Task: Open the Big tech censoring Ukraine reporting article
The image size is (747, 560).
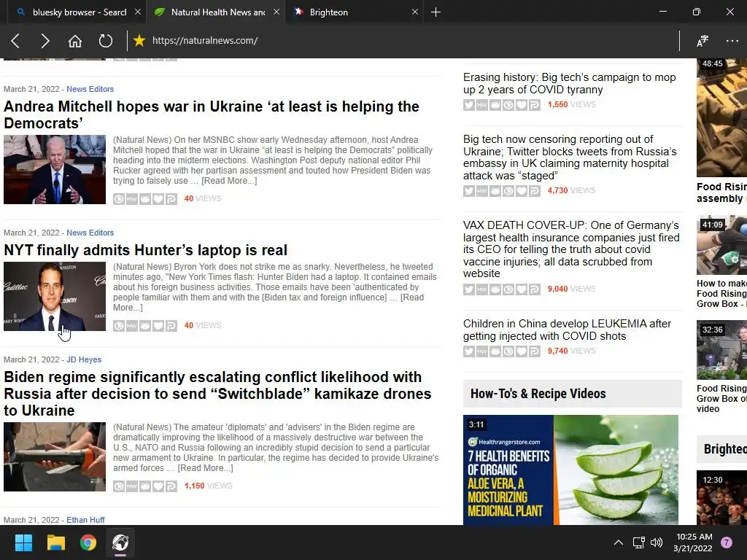Action: pos(570,157)
